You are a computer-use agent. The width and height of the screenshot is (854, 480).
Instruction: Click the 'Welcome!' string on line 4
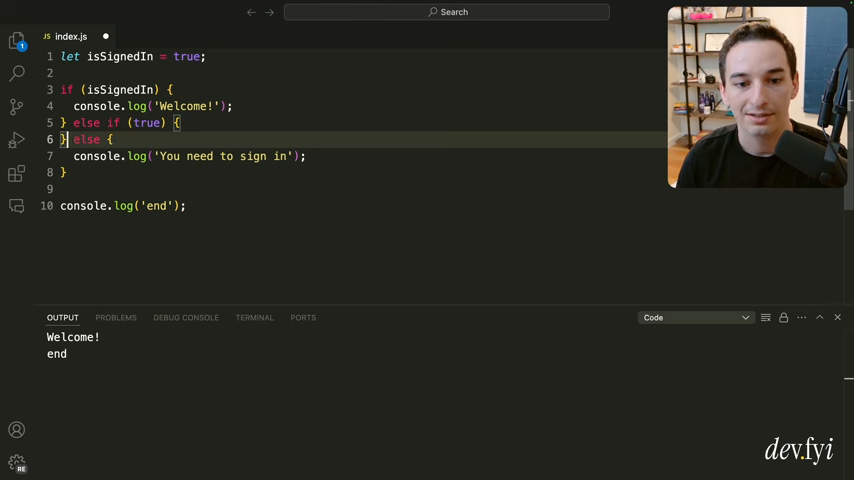coord(186,106)
